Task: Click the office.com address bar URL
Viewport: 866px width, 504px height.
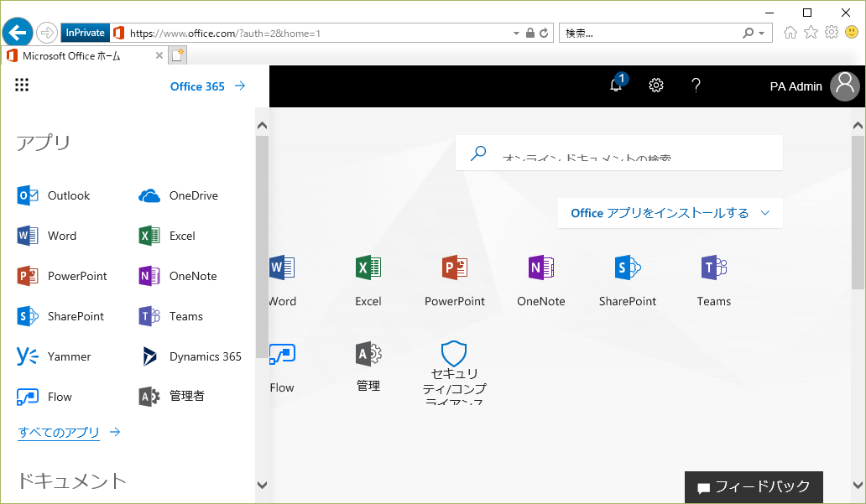Action: 226,33
